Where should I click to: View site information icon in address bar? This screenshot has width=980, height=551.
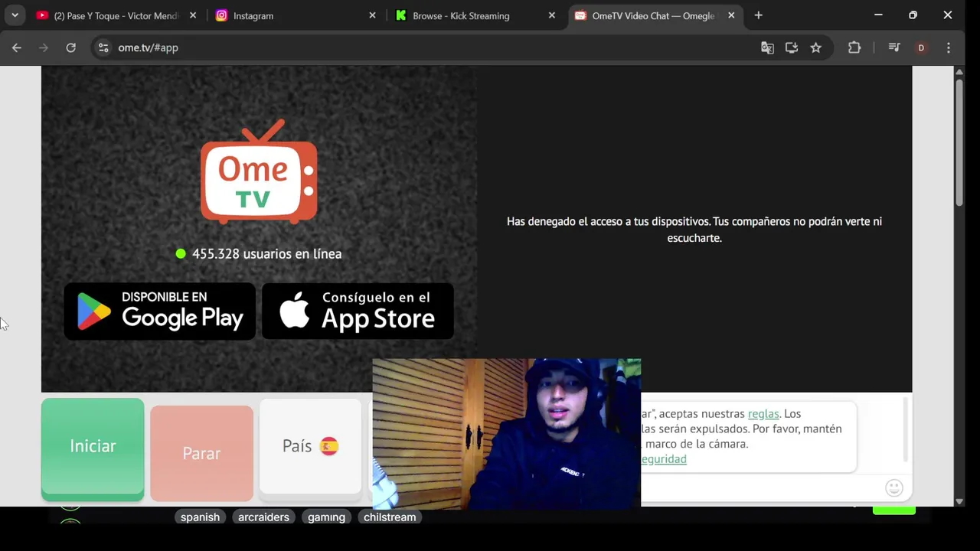pos(103,47)
